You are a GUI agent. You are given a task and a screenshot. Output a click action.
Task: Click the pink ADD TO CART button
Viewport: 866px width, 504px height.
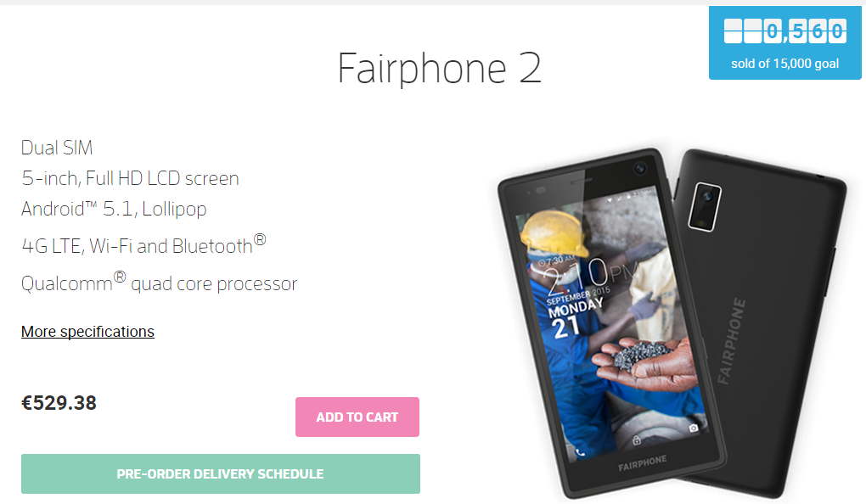coord(357,417)
